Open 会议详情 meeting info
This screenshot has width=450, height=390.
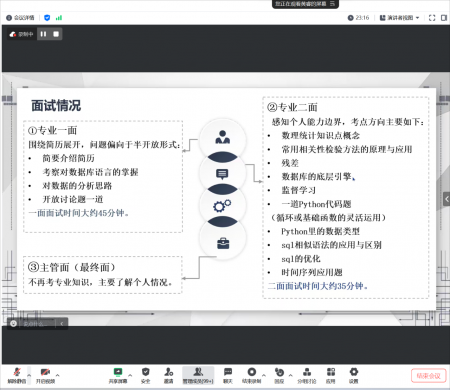20,18
